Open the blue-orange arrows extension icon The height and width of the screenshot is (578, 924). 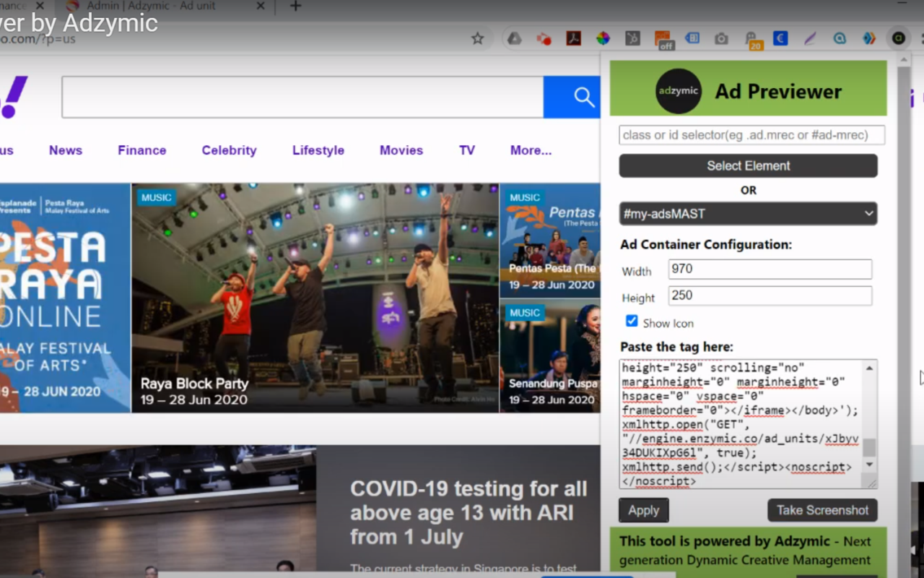tap(869, 38)
